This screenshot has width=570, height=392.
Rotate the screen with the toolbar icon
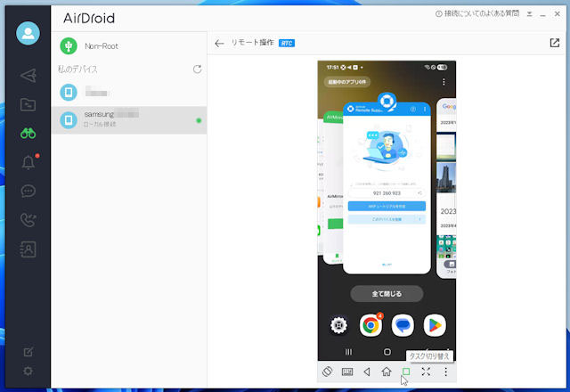pyautogui.click(x=327, y=372)
